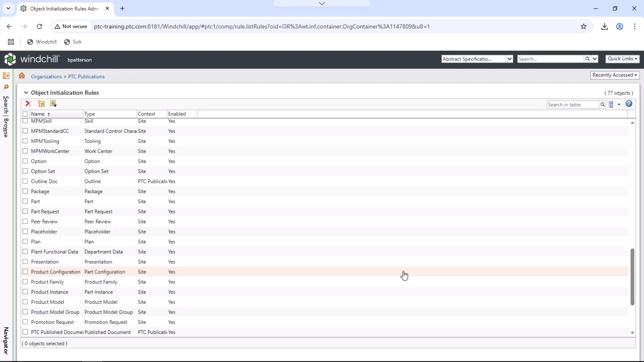Click the import/download rule icon in toolbar
The height and width of the screenshot is (362, 644).
click(53, 104)
